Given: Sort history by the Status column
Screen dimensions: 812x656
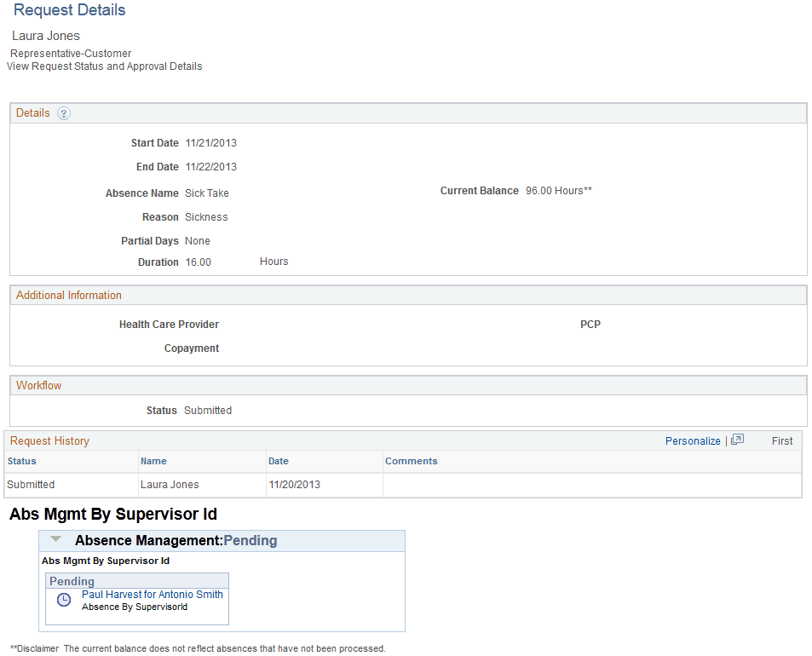Looking at the screenshot, I should pyautogui.click(x=23, y=460).
